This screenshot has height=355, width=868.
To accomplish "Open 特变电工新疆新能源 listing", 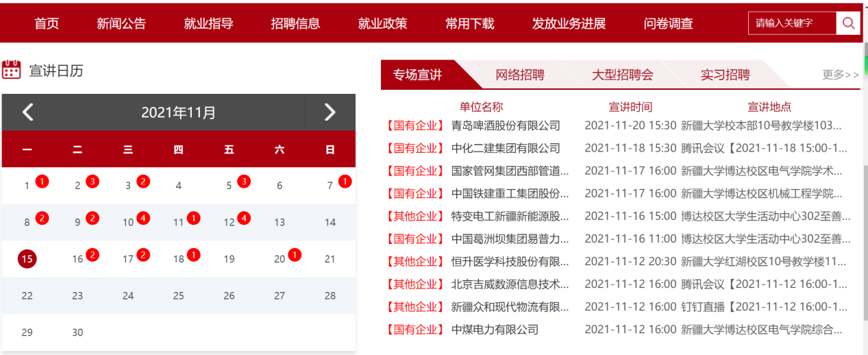I will click(x=510, y=216).
